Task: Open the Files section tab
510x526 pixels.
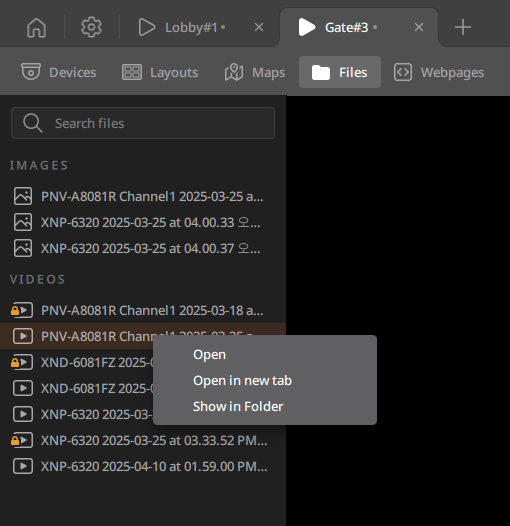Action: pyautogui.click(x=340, y=72)
